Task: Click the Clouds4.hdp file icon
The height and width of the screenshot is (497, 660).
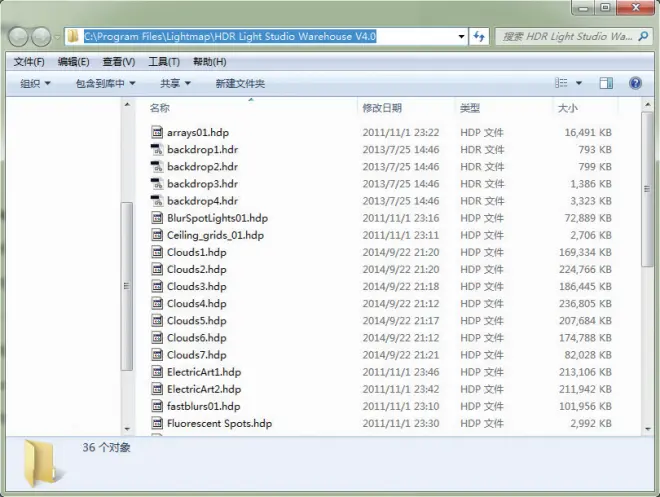Action: point(157,303)
